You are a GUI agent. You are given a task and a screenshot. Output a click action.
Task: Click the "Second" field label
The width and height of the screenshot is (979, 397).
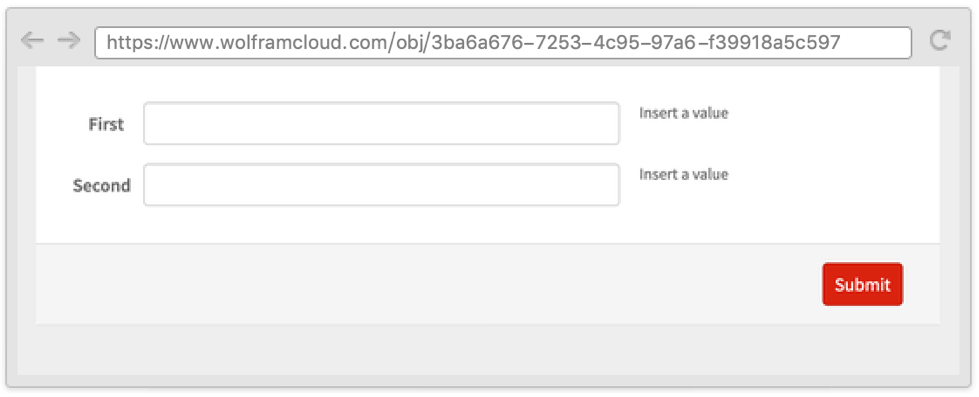102,185
